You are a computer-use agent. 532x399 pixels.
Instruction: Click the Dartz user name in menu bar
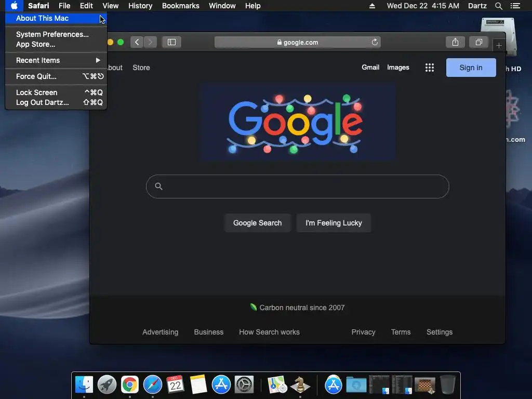point(477,6)
